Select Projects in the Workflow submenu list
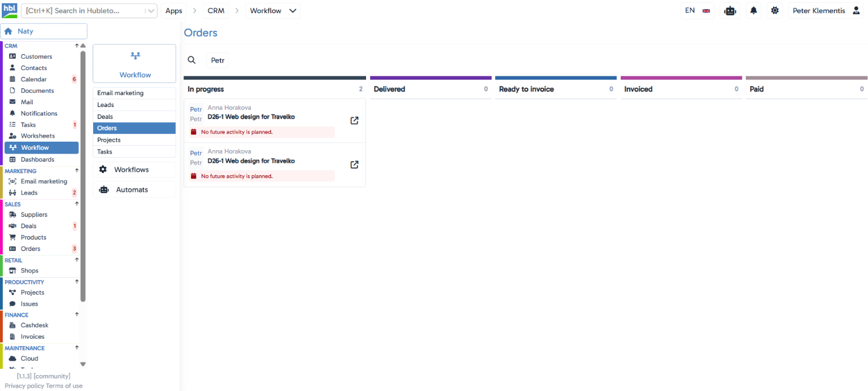The image size is (868, 391). coord(134,140)
